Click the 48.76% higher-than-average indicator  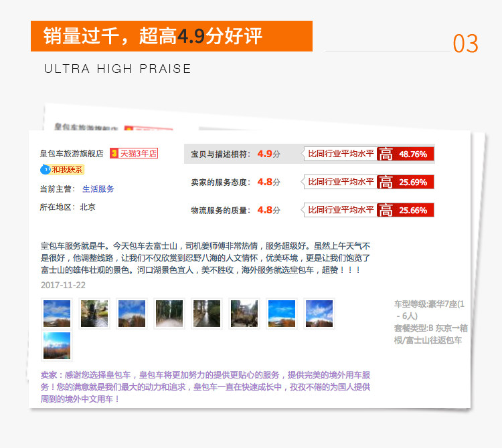pyautogui.click(x=369, y=154)
